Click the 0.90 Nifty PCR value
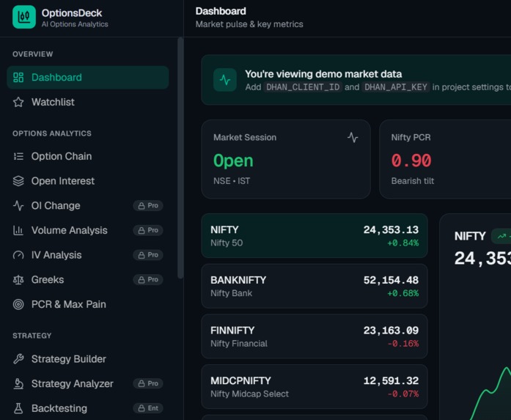511x420 pixels. click(411, 161)
